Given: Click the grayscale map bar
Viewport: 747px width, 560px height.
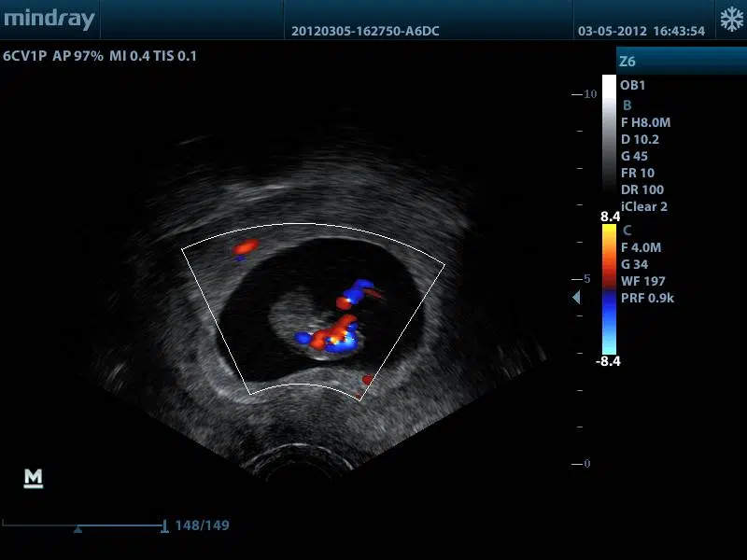Looking at the screenshot, I should coord(608,140).
